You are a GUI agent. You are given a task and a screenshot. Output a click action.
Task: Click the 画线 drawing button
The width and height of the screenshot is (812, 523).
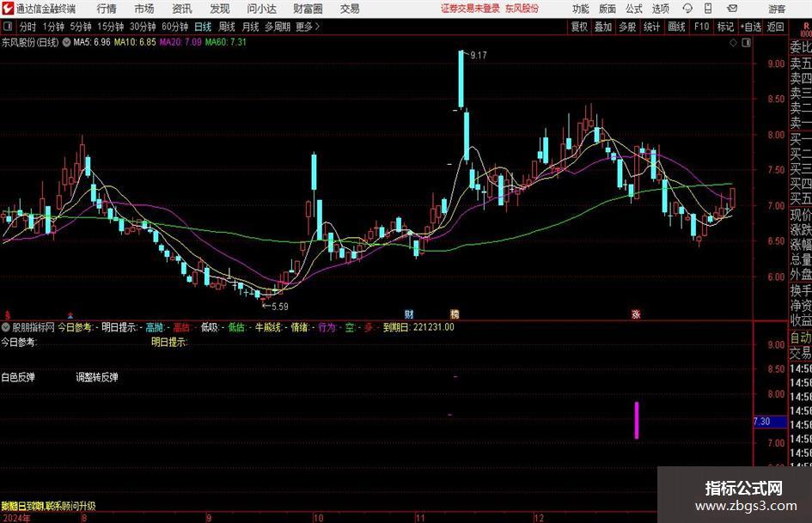(676, 27)
